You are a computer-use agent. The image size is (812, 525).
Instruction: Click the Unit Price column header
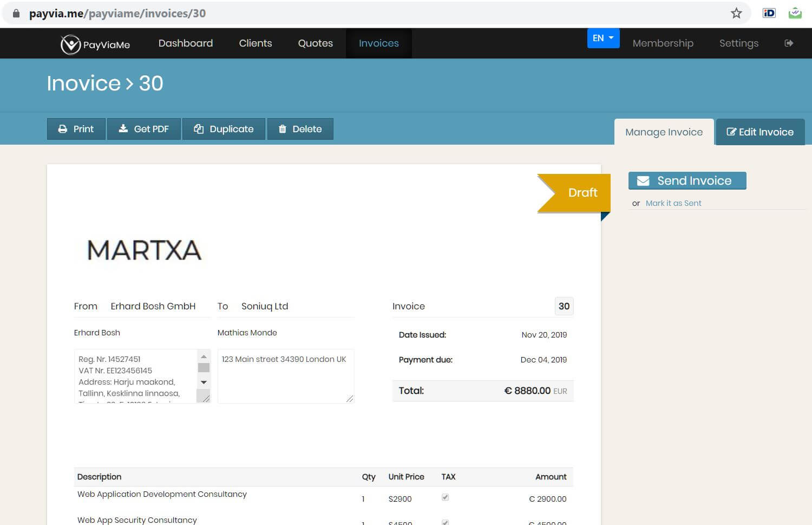point(406,477)
